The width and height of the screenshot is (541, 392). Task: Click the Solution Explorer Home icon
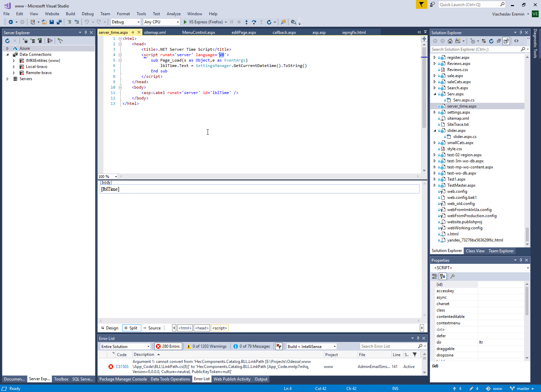(x=450, y=41)
